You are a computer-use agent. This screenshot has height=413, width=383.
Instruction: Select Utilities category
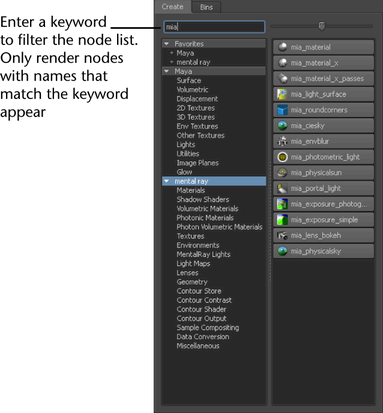point(188,154)
